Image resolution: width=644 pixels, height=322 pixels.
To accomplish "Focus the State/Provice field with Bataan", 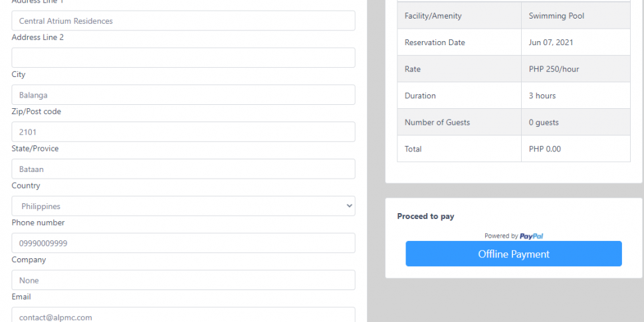I will [183, 169].
